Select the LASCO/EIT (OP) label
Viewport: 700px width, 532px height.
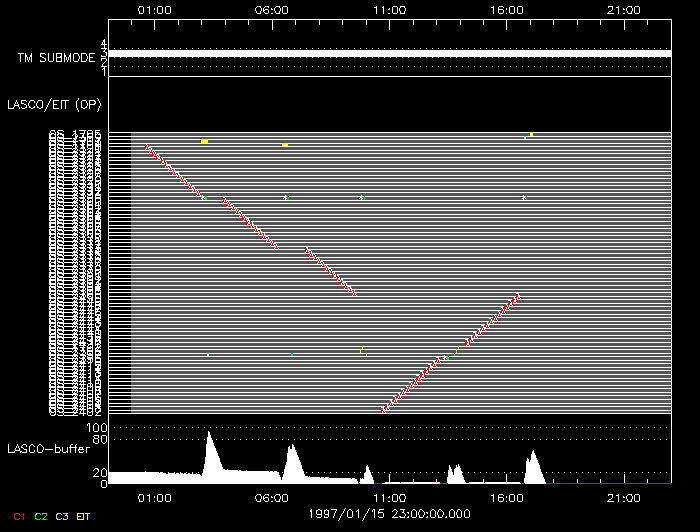tap(57, 104)
